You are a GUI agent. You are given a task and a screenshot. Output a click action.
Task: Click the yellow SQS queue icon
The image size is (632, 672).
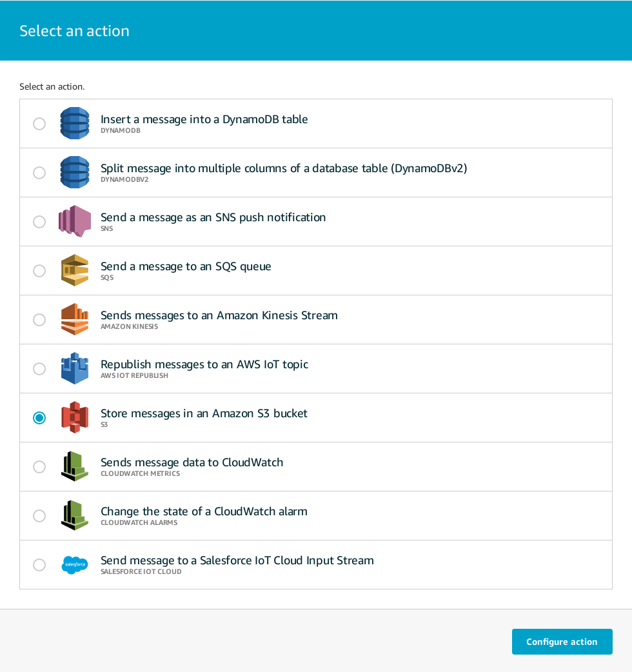[75, 270]
